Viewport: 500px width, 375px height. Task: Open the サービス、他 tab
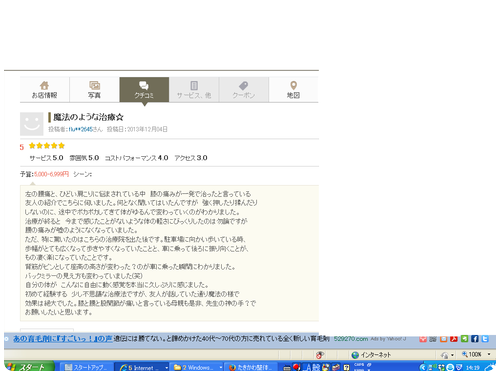tap(194, 90)
